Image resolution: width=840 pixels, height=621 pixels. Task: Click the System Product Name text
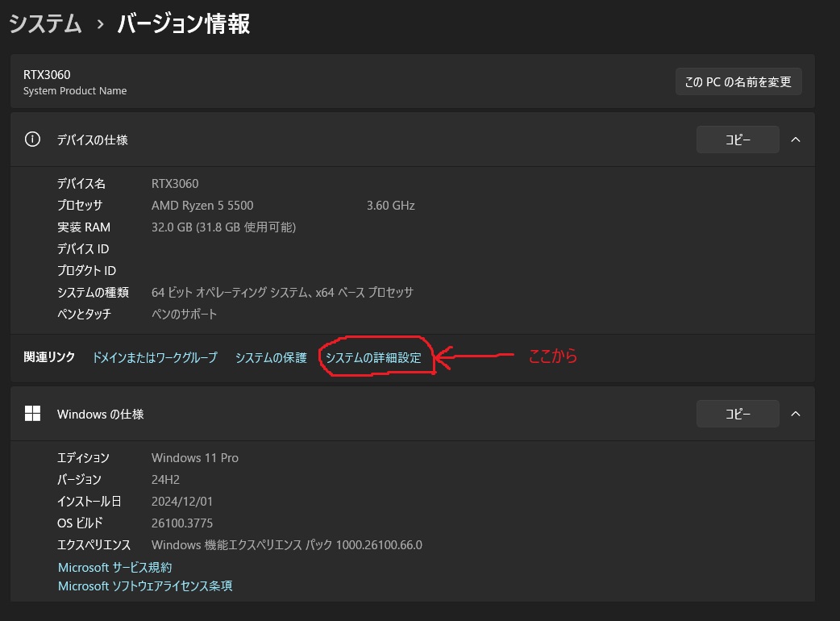(75, 90)
